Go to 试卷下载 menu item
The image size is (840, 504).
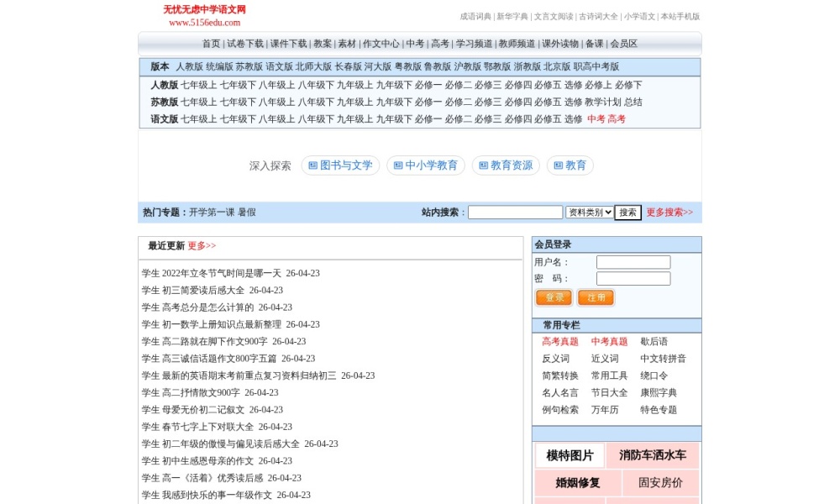click(x=244, y=44)
